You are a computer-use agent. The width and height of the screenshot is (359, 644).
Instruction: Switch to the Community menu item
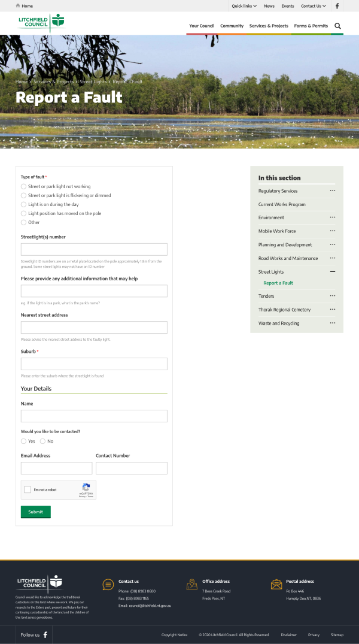232,26
